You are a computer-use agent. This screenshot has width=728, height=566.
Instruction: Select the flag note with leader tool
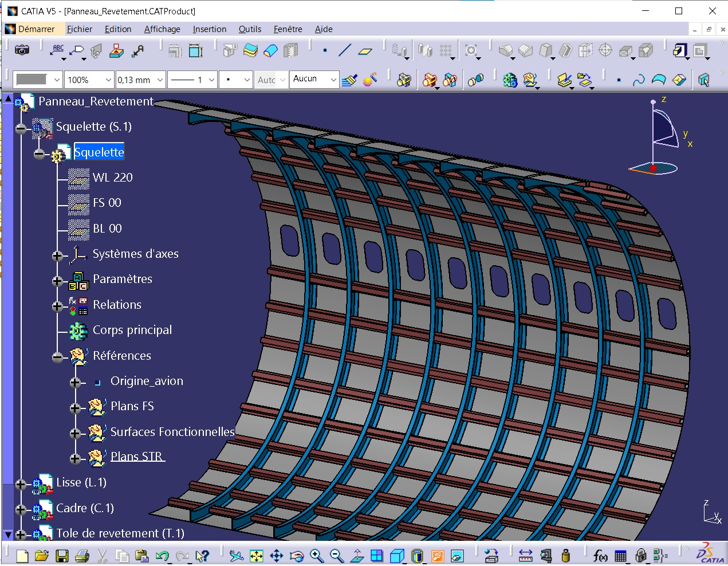77,51
